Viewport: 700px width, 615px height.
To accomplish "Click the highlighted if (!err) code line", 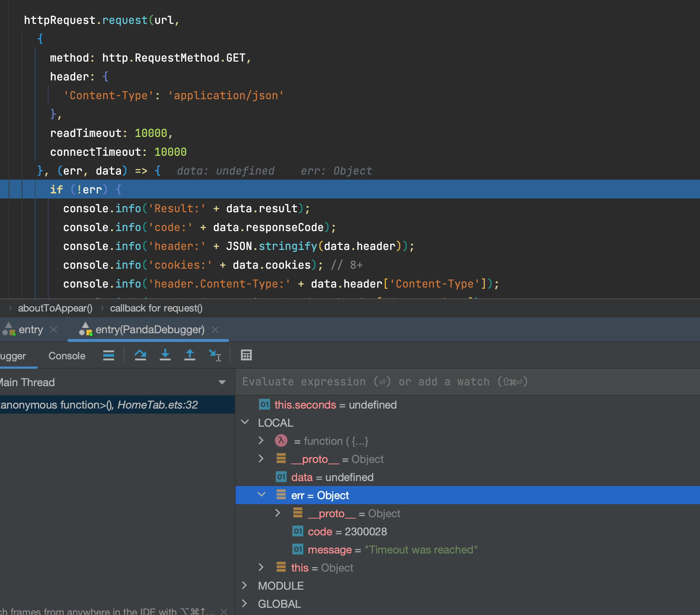I will click(350, 189).
